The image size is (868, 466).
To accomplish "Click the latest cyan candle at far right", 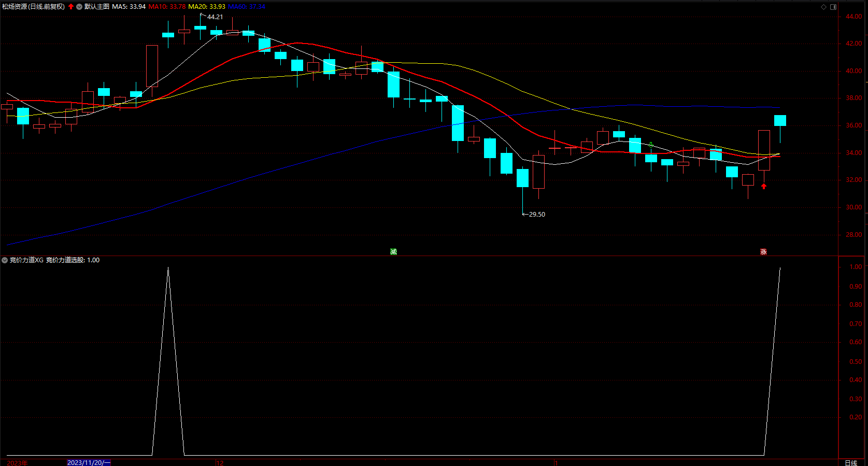I will click(780, 121).
